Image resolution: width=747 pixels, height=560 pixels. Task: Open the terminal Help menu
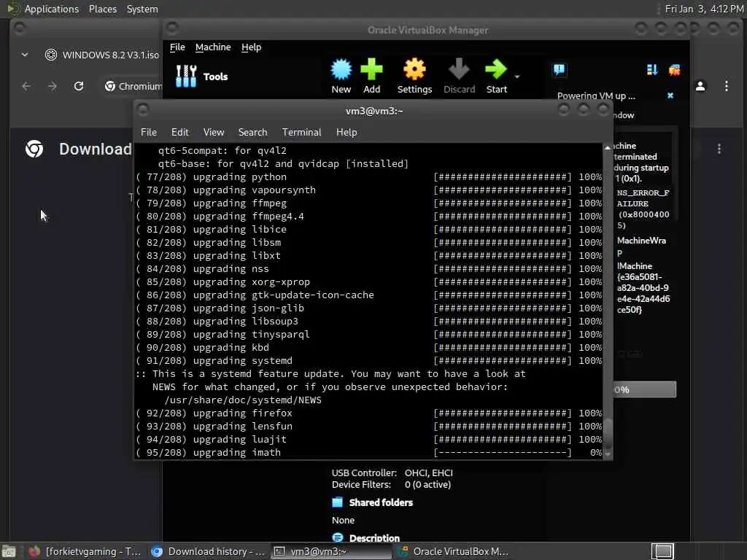347,133
